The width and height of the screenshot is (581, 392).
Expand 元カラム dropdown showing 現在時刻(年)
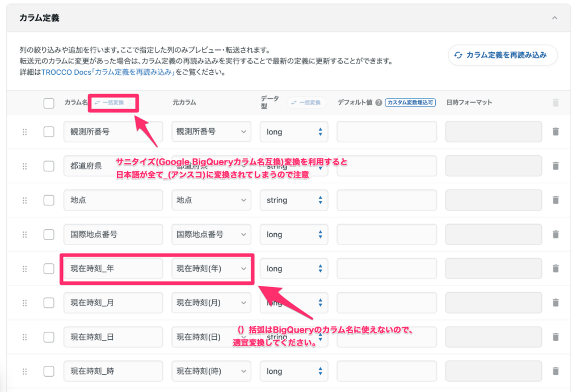pos(211,268)
